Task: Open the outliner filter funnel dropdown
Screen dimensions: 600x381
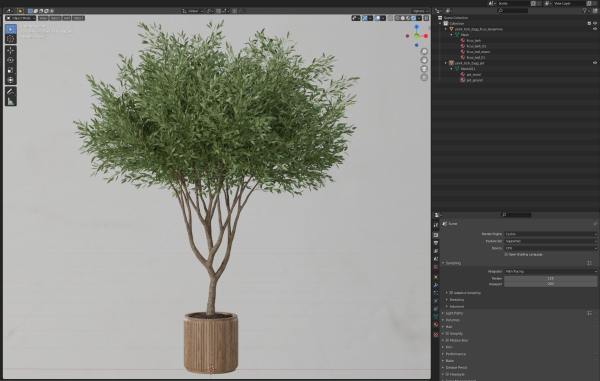Action: (x=586, y=11)
